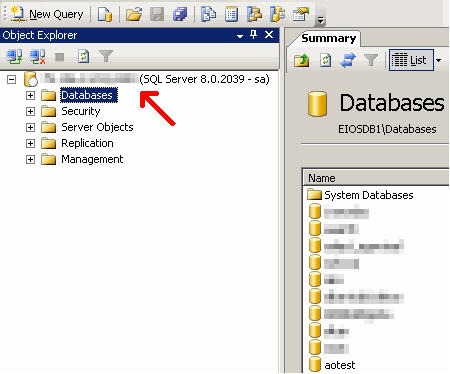Screen dimensions: 450x374
Task: Select the Management node
Action: [x=92, y=159]
